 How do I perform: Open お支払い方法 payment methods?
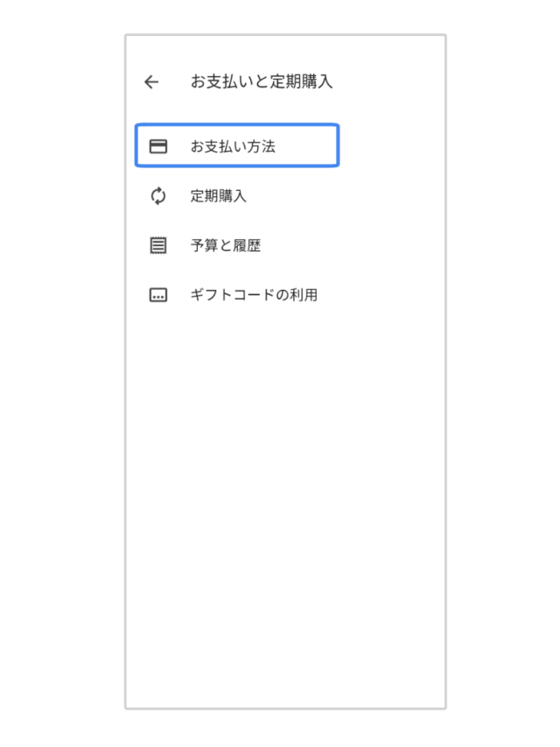pos(237,145)
